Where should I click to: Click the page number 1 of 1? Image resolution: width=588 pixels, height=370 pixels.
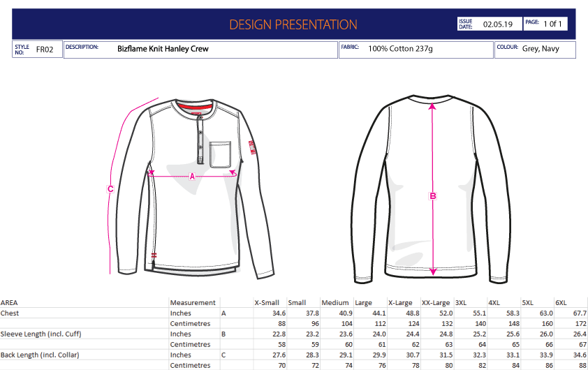pos(553,24)
